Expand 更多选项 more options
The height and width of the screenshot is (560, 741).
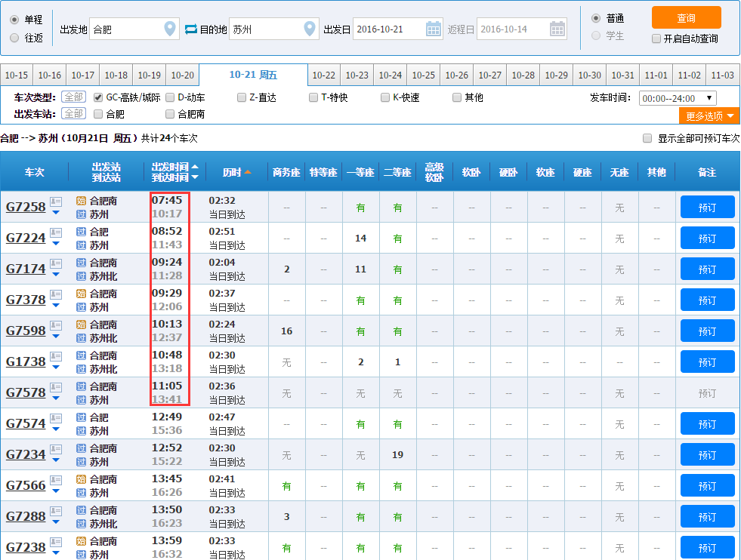709,115
